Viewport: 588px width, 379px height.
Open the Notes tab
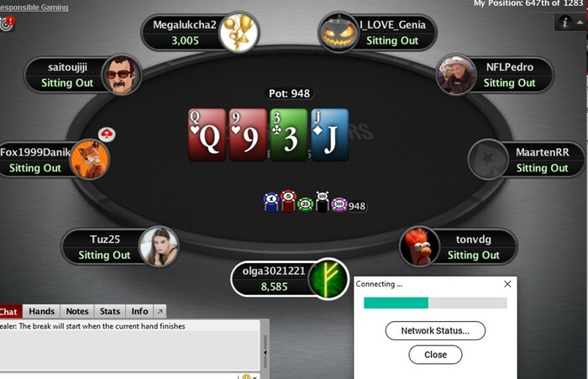click(x=77, y=312)
